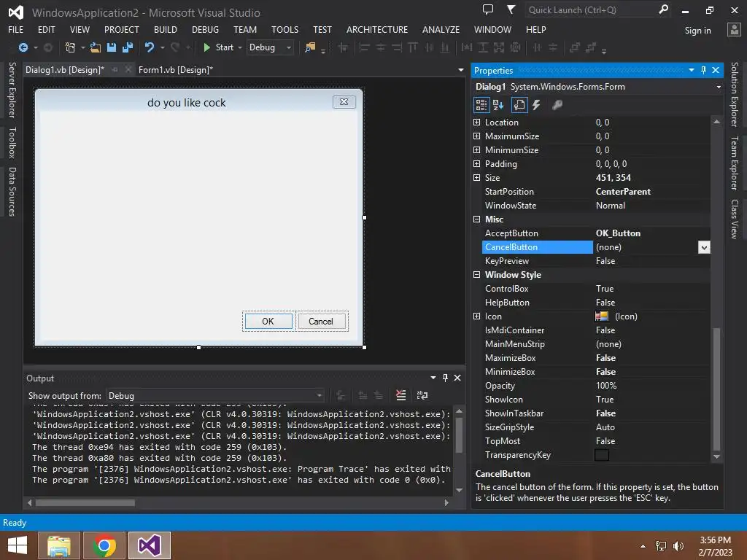Toggle word wrap in the Output panel
Image resolution: width=747 pixels, height=560 pixels.
[x=422, y=395]
